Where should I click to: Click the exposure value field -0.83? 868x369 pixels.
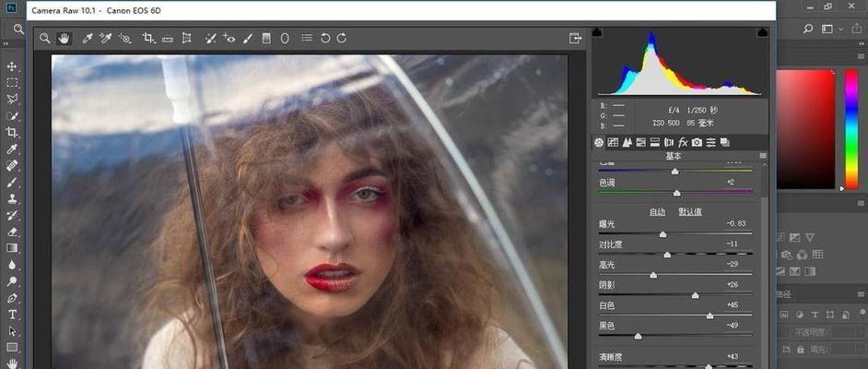pos(735,223)
